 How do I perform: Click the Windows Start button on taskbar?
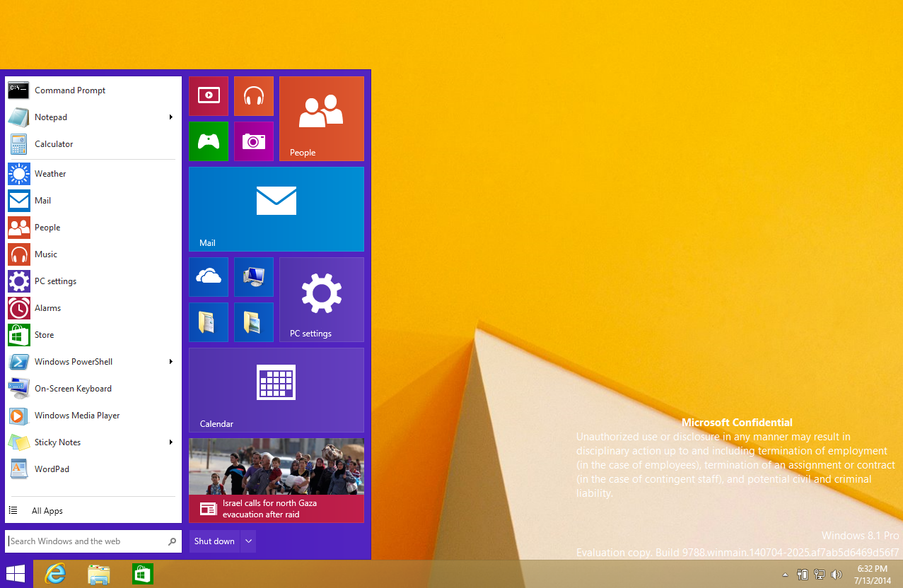pos(16,574)
